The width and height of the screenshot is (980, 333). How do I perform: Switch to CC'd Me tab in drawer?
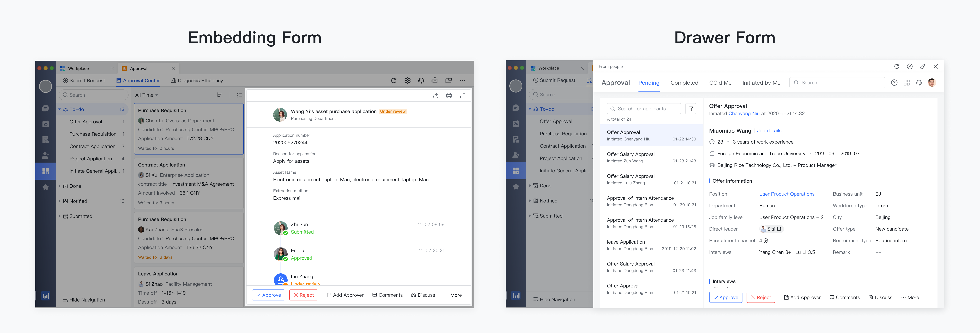pos(720,83)
